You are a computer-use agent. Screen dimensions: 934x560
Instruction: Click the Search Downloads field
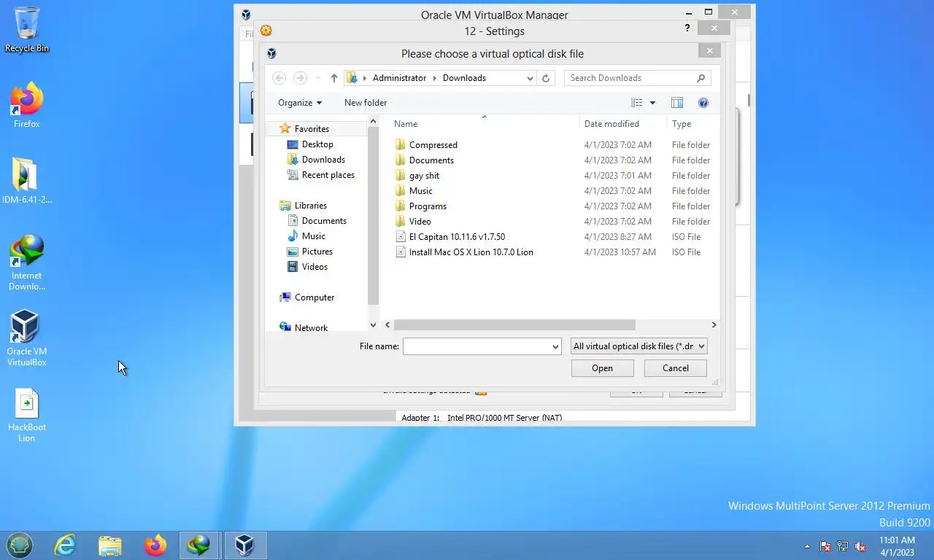(630, 78)
